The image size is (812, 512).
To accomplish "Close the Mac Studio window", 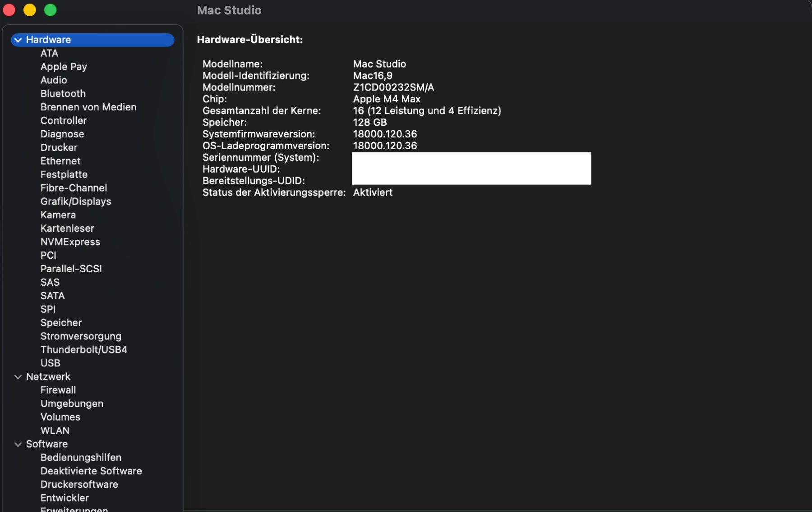I will pos(9,10).
